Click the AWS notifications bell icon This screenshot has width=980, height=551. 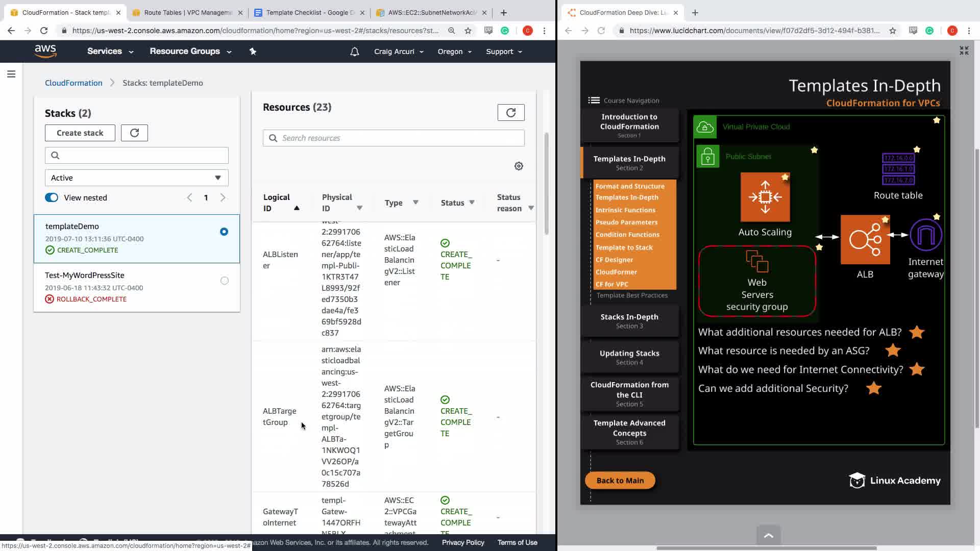pos(354,52)
